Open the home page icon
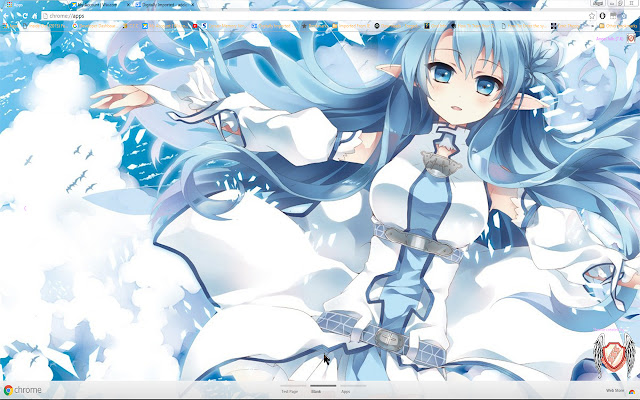The image size is (640, 400). pos(35,16)
